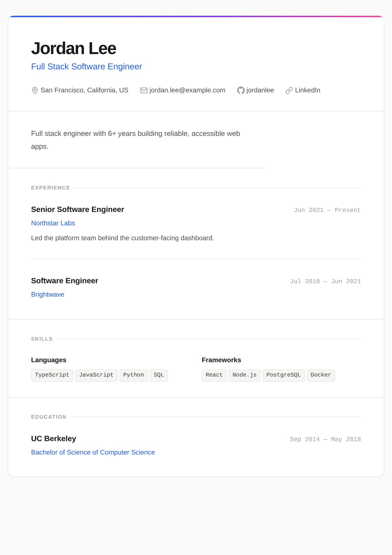Open the LinkedIn profile link
392x555 pixels.
coord(307,90)
